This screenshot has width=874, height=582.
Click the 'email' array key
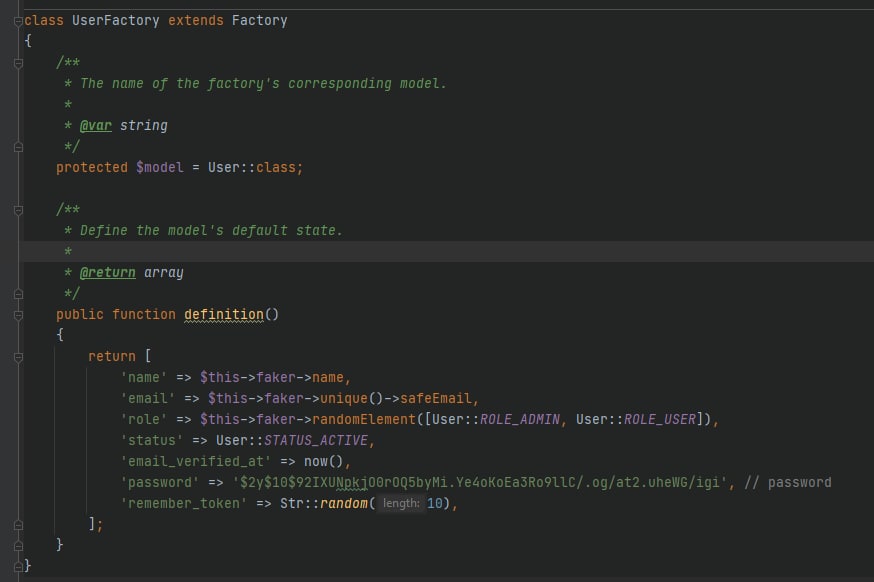(148, 399)
